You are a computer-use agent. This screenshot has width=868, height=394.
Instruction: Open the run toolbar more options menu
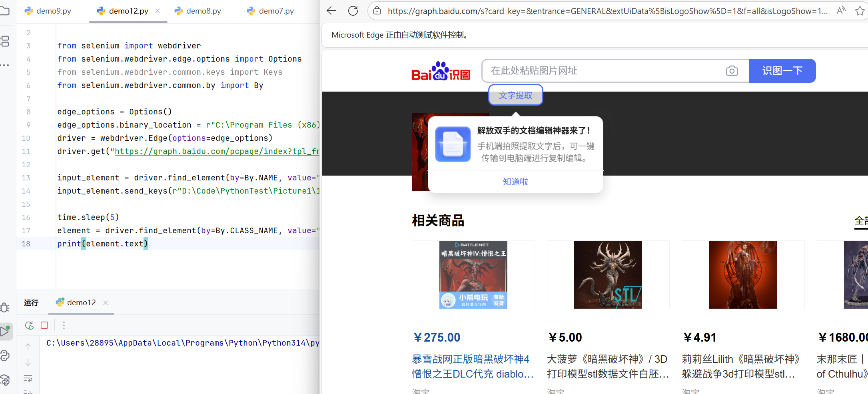point(64,325)
